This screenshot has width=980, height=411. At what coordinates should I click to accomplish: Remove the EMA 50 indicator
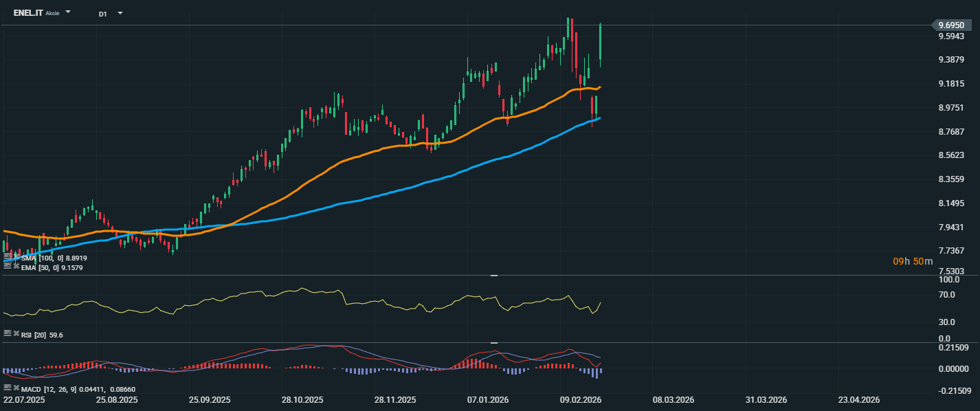pos(16,267)
